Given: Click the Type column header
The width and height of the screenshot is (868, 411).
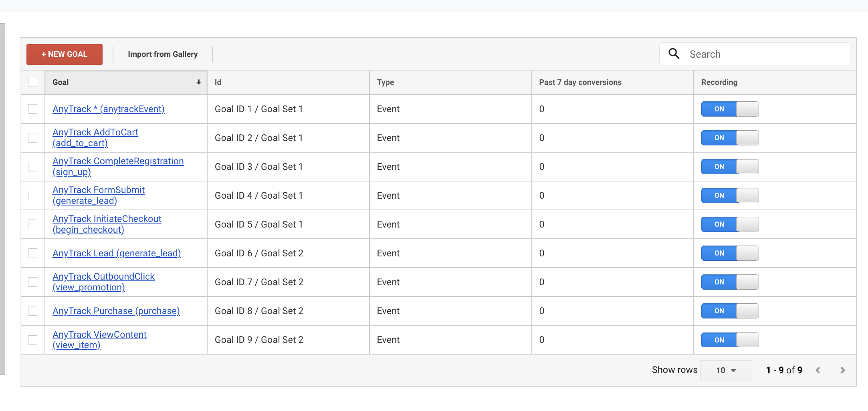Looking at the screenshot, I should [450, 82].
